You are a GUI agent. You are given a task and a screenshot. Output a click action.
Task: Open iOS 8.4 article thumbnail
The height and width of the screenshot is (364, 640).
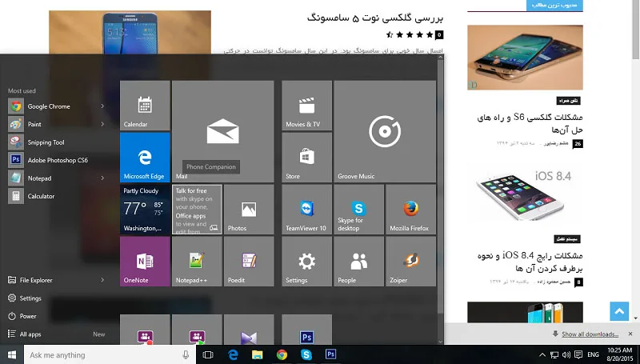525,195
